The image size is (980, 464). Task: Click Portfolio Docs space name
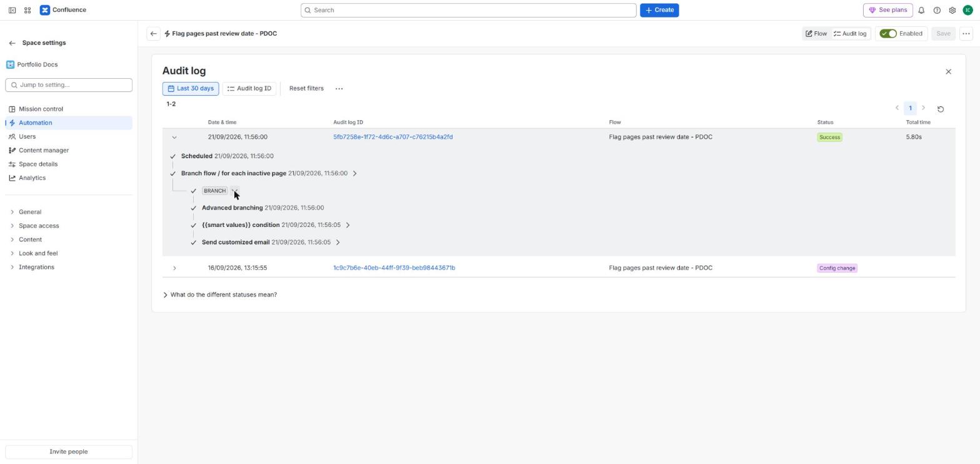click(37, 65)
